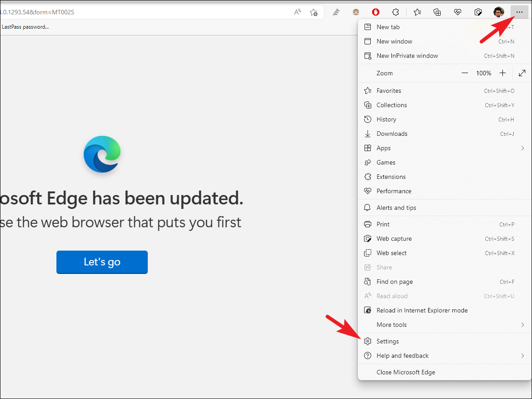Open the Settings and more ellipsis menu
Image resolution: width=532 pixels, height=399 pixels.
click(519, 12)
